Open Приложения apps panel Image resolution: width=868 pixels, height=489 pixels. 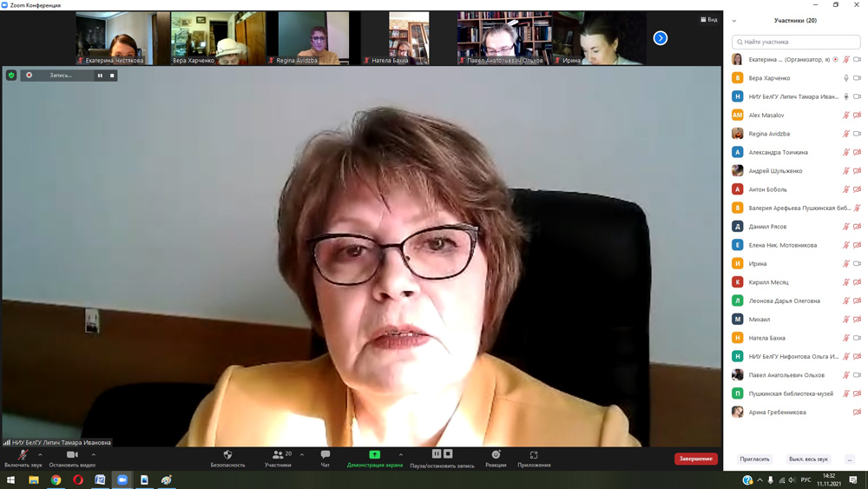534,459
